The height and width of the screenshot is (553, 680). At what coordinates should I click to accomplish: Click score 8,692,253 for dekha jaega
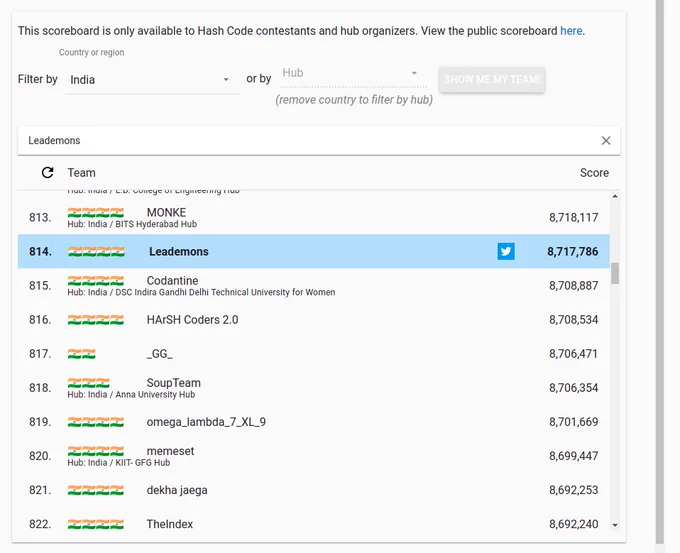click(x=573, y=490)
